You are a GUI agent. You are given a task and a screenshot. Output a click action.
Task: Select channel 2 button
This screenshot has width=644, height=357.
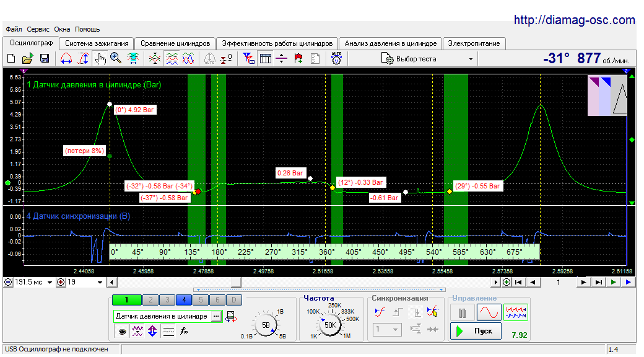click(150, 300)
